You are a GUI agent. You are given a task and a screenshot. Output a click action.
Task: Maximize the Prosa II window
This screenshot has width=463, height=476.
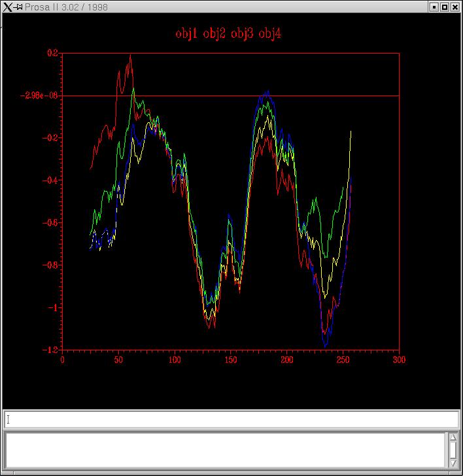click(x=445, y=7)
